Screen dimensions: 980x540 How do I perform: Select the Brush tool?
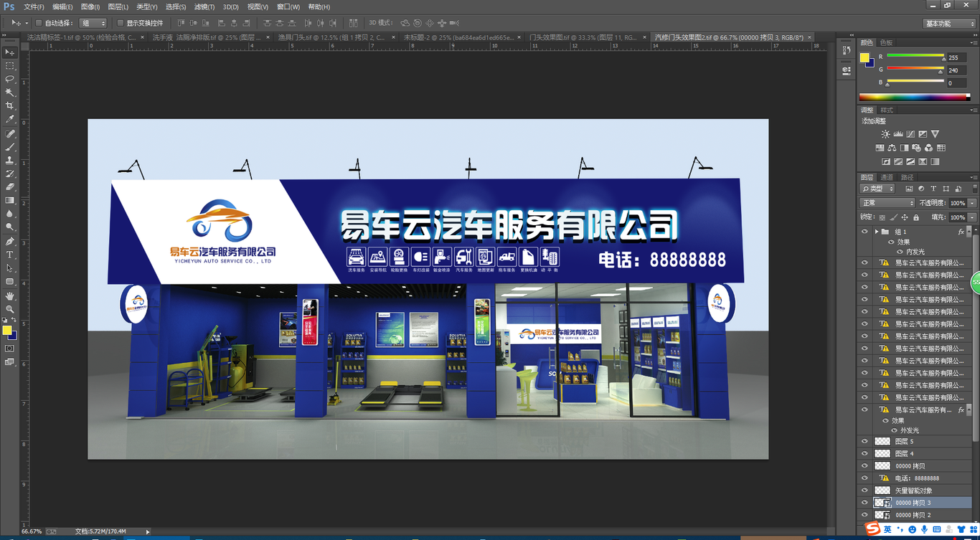(x=9, y=147)
